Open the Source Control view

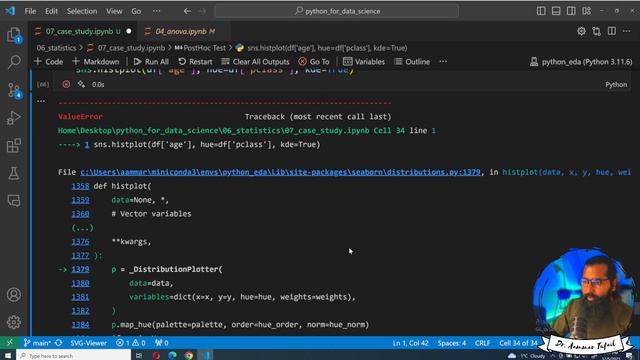14,90
